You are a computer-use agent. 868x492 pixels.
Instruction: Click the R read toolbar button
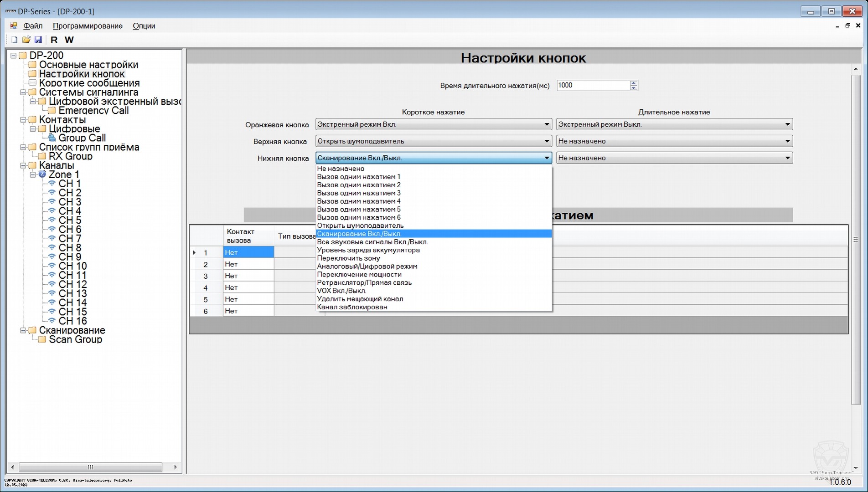click(54, 40)
